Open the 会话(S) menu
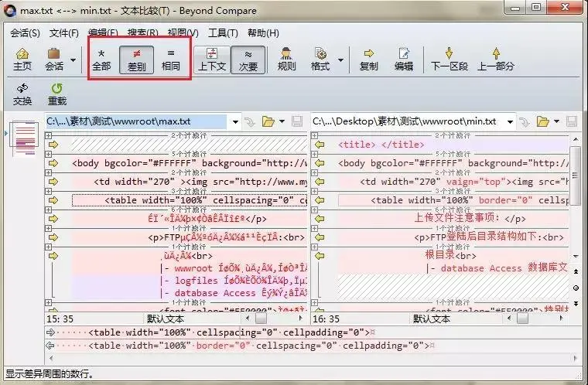588x385 pixels. [25, 33]
